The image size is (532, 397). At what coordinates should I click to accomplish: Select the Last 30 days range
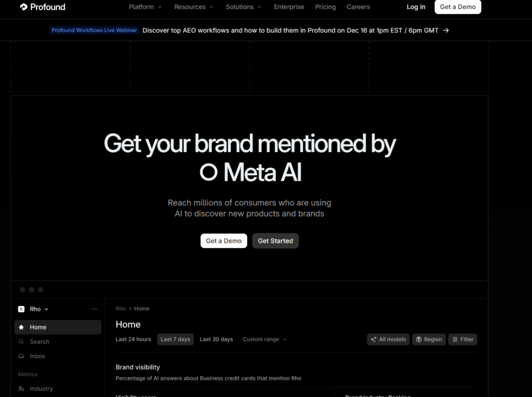(216, 339)
